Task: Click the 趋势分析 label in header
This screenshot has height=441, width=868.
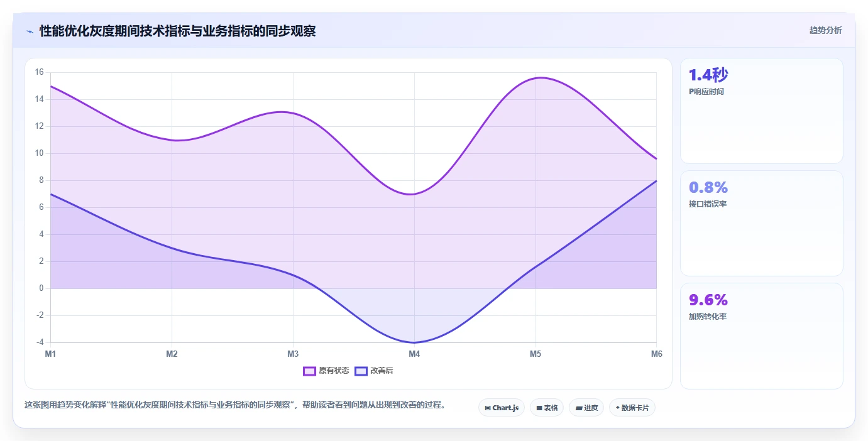Action: (x=825, y=30)
